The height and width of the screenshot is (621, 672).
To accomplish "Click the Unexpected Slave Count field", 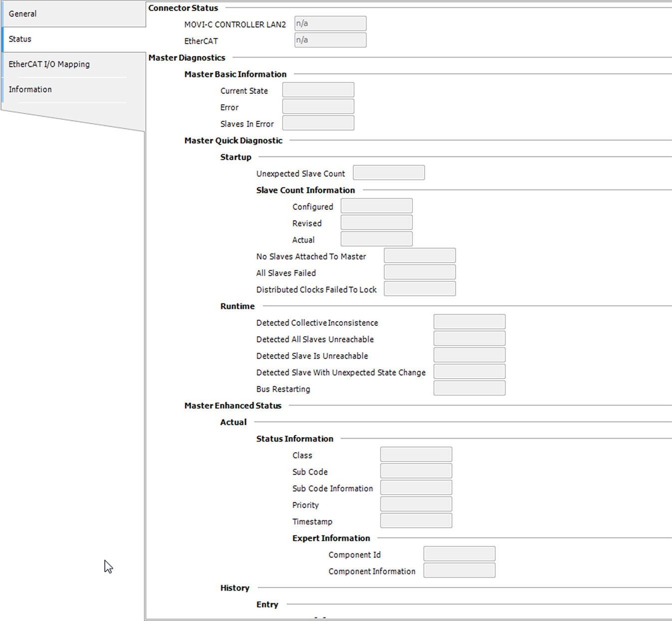I will 388,173.
